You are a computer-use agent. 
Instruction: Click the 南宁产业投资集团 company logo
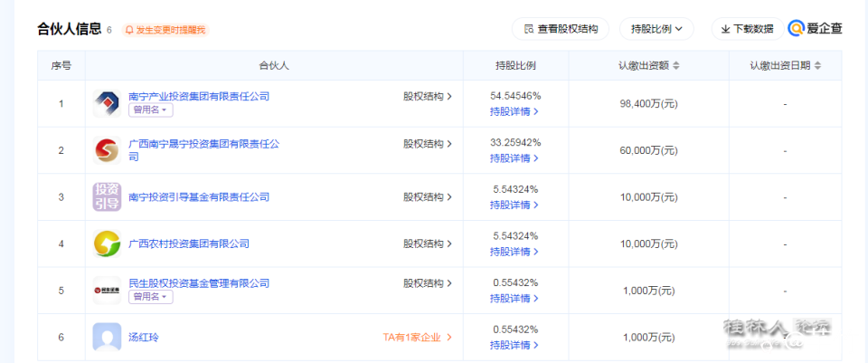click(107, 103)
